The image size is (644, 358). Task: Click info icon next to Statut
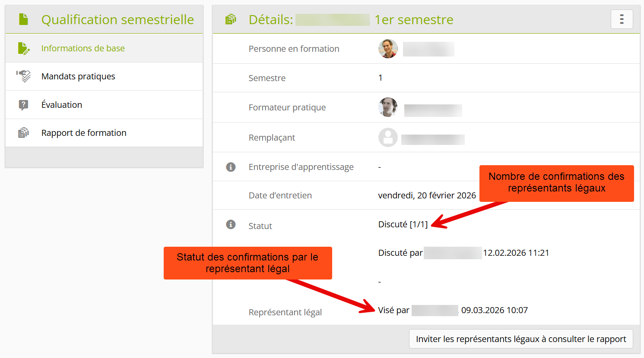[231, 224]
